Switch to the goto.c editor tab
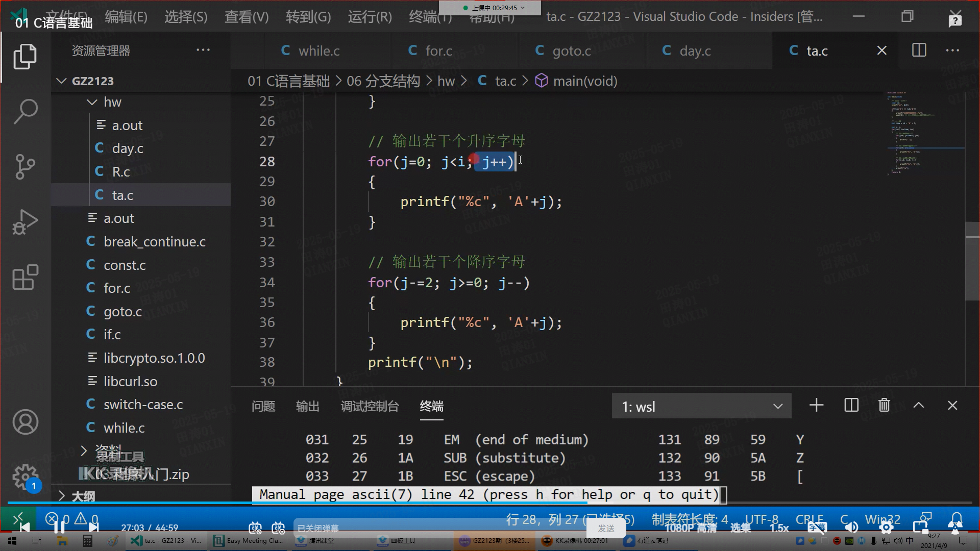This screenshot has height=551, width=980. [571, 51]
